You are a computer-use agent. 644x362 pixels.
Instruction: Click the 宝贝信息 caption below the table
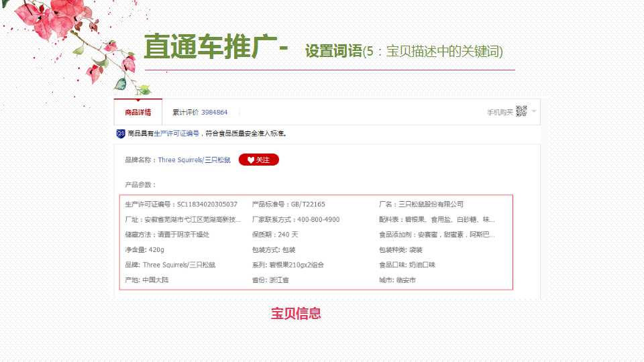296,313
